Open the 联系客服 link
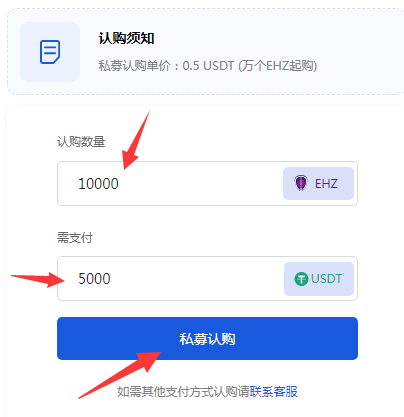404x417 pixels. pyautogui.click(x=273, y=391)
